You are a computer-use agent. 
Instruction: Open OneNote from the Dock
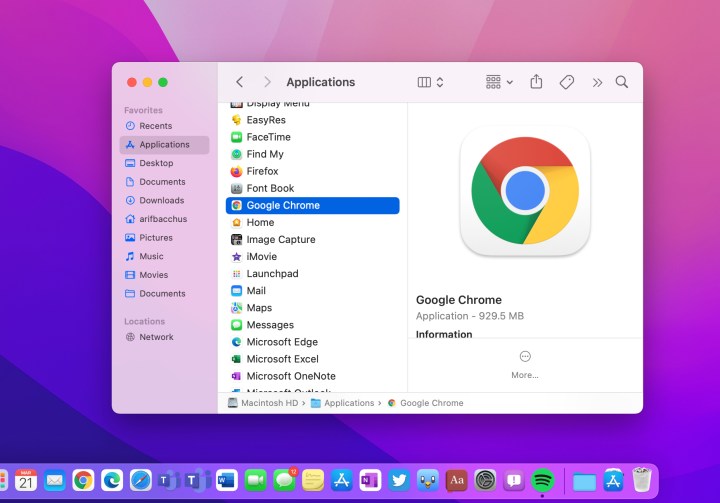pyautogui.click(x=370, y=480)
